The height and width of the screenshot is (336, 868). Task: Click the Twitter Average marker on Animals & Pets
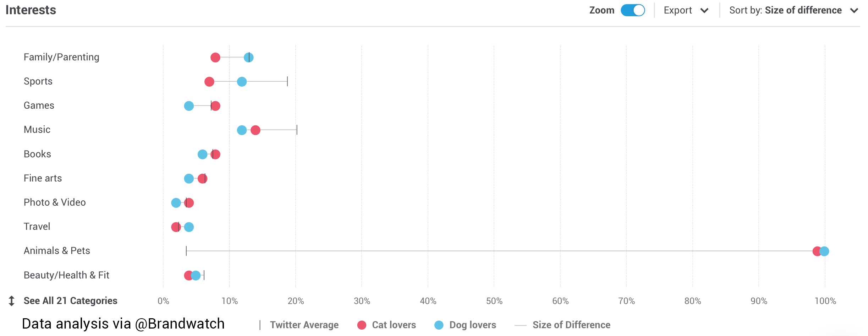click(186, 251)
